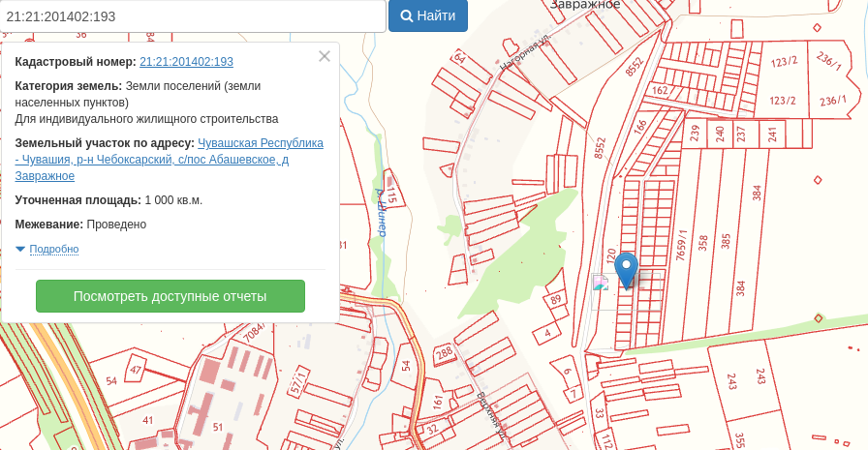Screen dimensions: 868x450
Task: Choose the parcel labeled 162
Action: (x=661, y=90)
